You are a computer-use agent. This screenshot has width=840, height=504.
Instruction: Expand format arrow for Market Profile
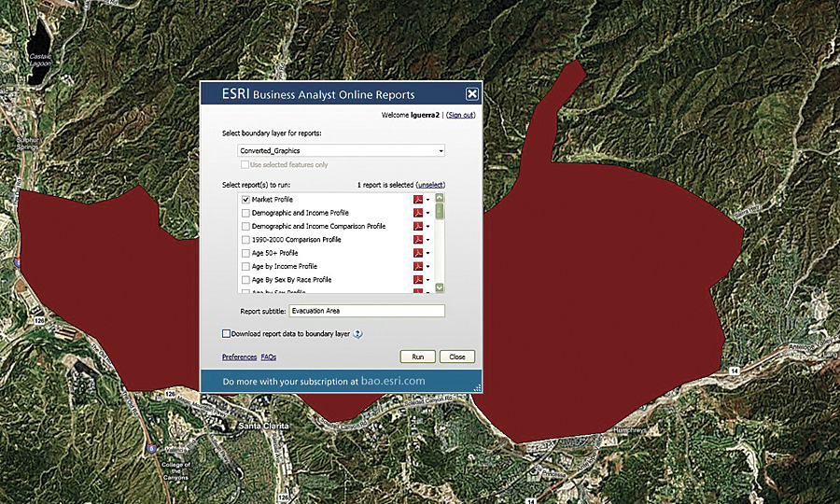(427, 200)
